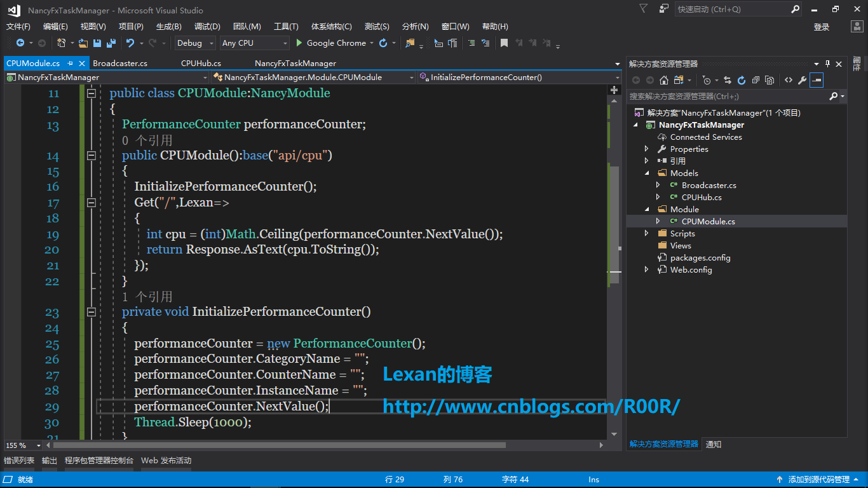The image size is (868, 488).
Task: Click Show All Files icon in Solution Explorer
Action: pos(770,80)
